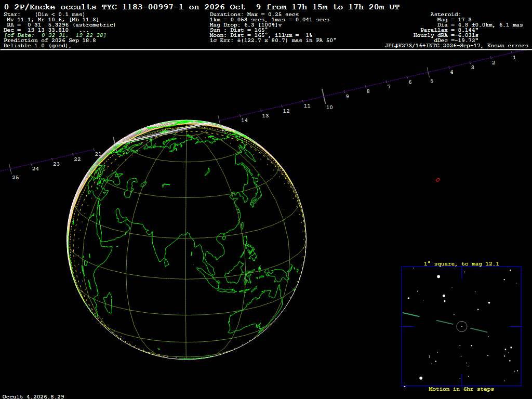Viewport: 532px width, 399px height.
Task: Click the brightest star at chart bottom-left
Action: [421, 378]
